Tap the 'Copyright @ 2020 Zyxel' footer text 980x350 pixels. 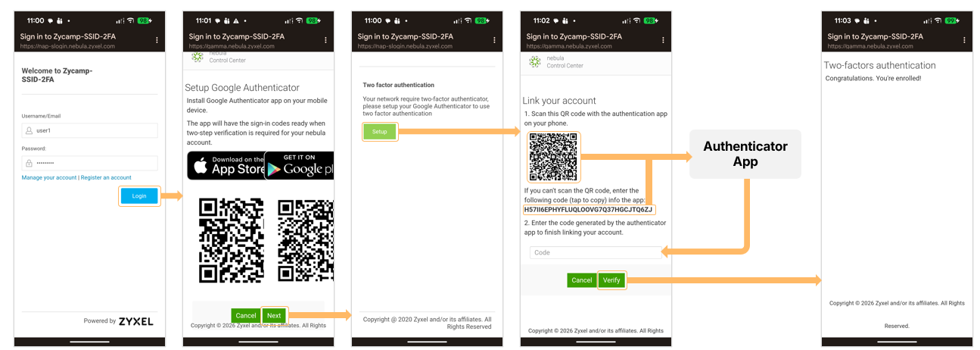(x=427, y=323)
